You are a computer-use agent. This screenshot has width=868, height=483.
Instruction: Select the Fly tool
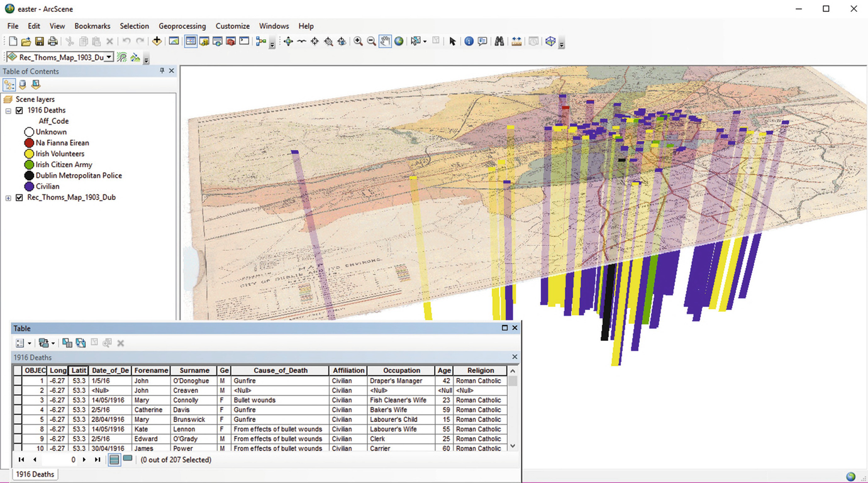pos(301,42)
